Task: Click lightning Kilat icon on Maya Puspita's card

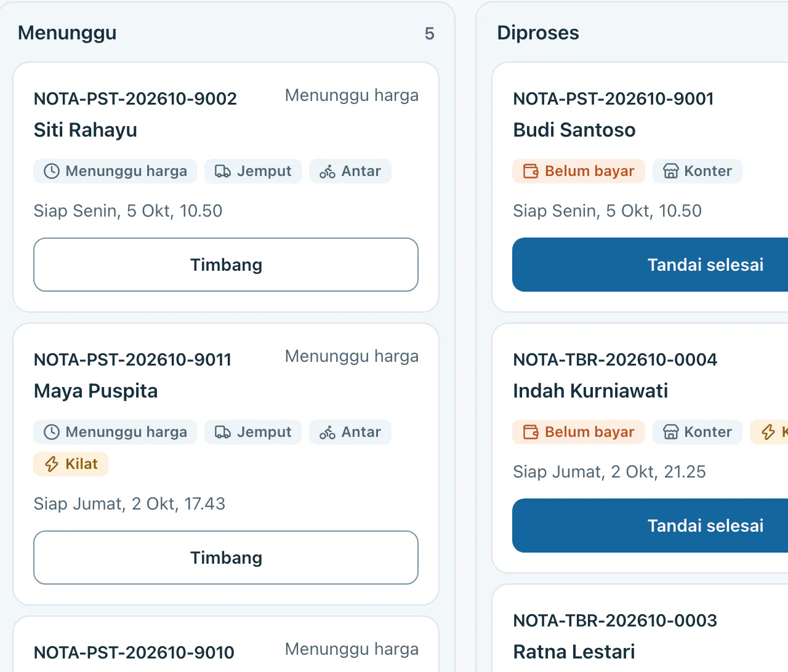Action: pyautogui.click(x=52, y=464)
